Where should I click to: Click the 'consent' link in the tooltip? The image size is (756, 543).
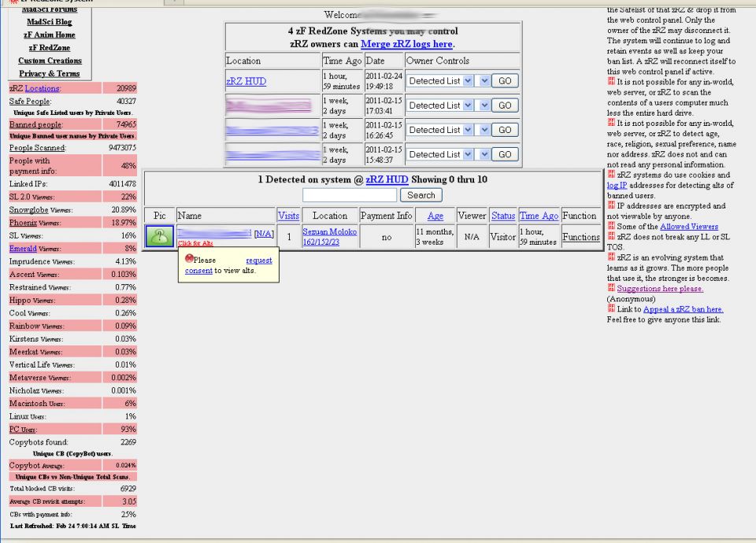198,271
